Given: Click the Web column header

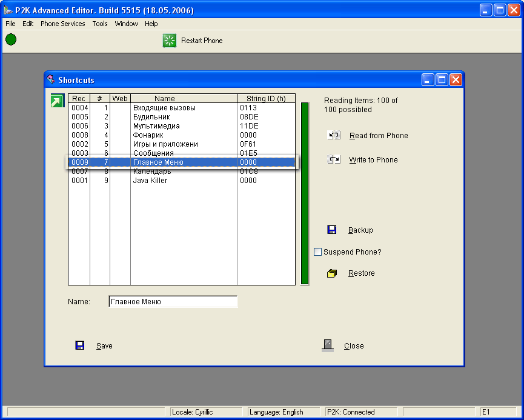Looking at the screenshot, I should [x=120, y=98].
